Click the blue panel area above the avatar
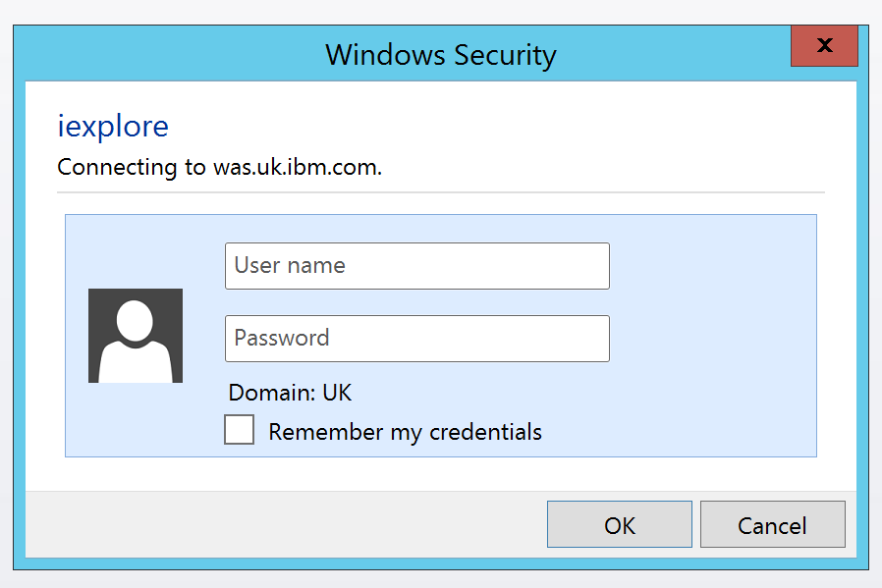 136,251
